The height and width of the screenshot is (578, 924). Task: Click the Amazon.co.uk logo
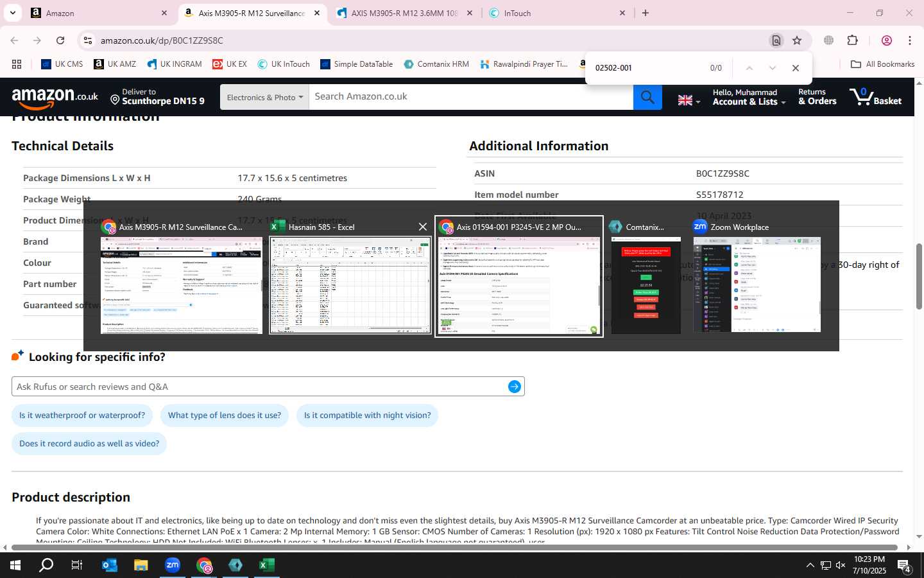[x=55, y=97]
